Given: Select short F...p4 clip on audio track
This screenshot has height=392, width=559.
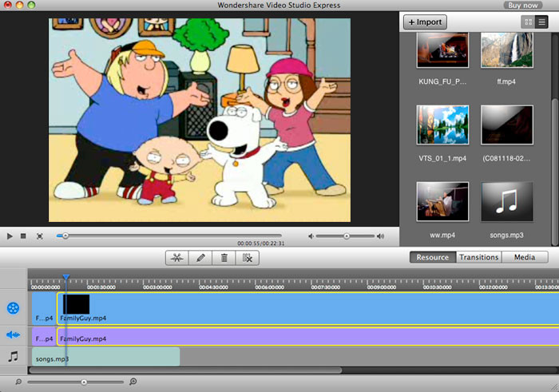Looking at the screenshot, I should (44, 337).
